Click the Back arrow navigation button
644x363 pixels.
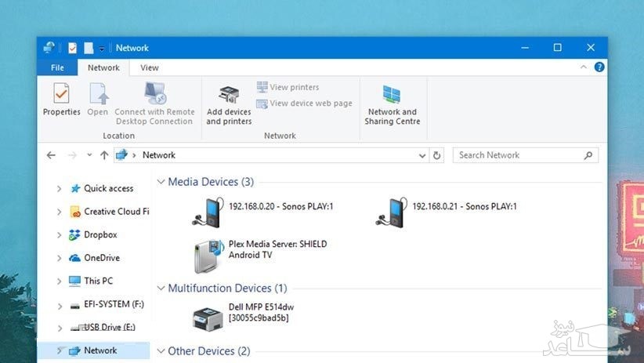coord(51,155)
